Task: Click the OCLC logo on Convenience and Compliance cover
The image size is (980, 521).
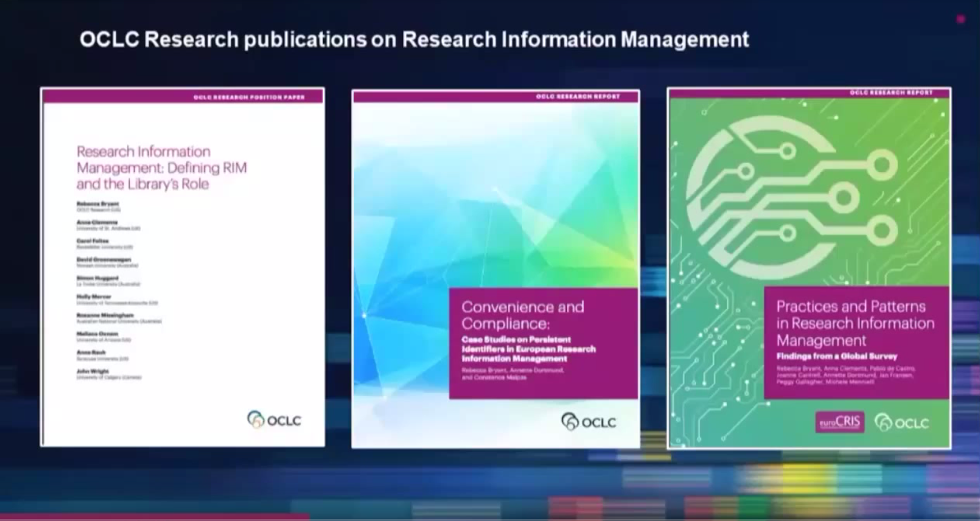Action: click(589, 422)
